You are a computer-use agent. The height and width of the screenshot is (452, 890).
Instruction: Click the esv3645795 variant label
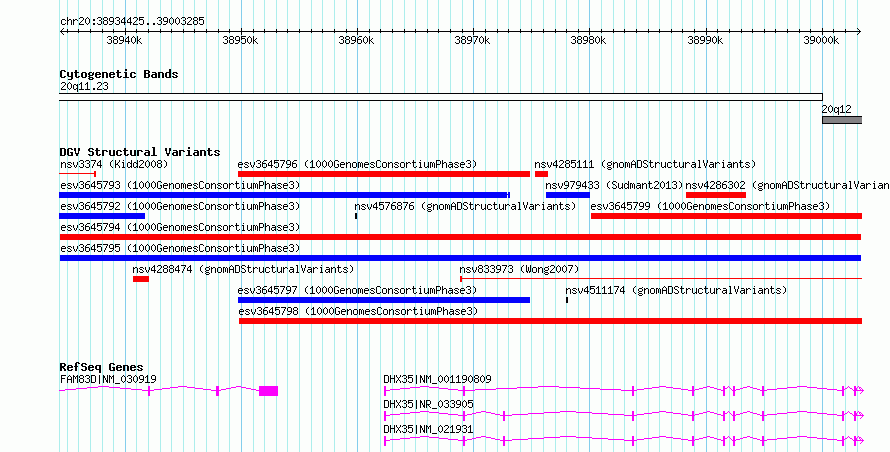coord(180,249)
